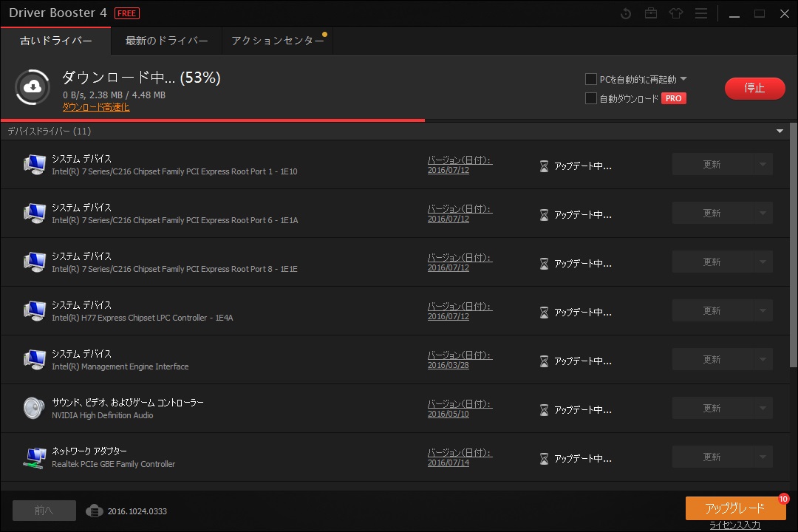Image resolution: width=798 pixels, height=532 pixels.
Task: Click the PRO badge next to 自動ダウンロード
Action: click(673, 98)
